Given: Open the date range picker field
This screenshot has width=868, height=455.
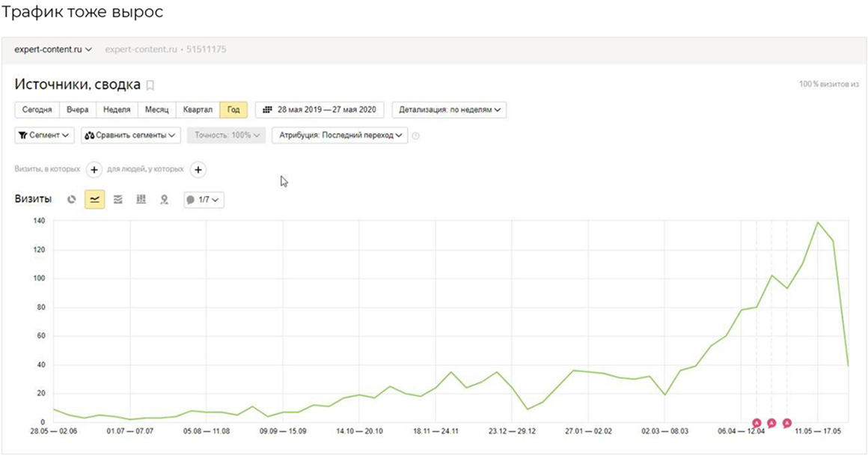Looking at the screenshot, I should (320, 110).
